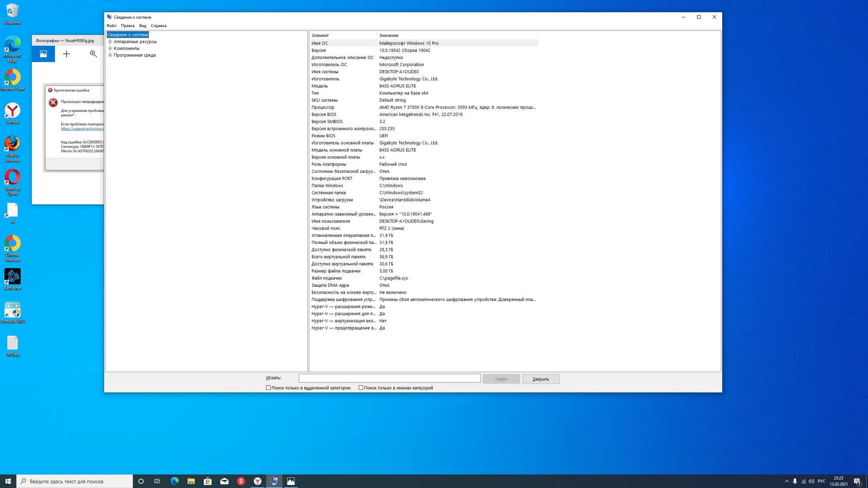This screenshot has width=868, height=488.
Task: Select the Процессор row
Action: pos(424,108)
